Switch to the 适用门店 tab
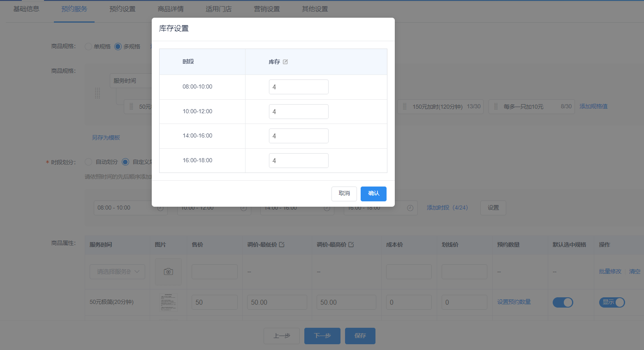 tap(218, 9)
